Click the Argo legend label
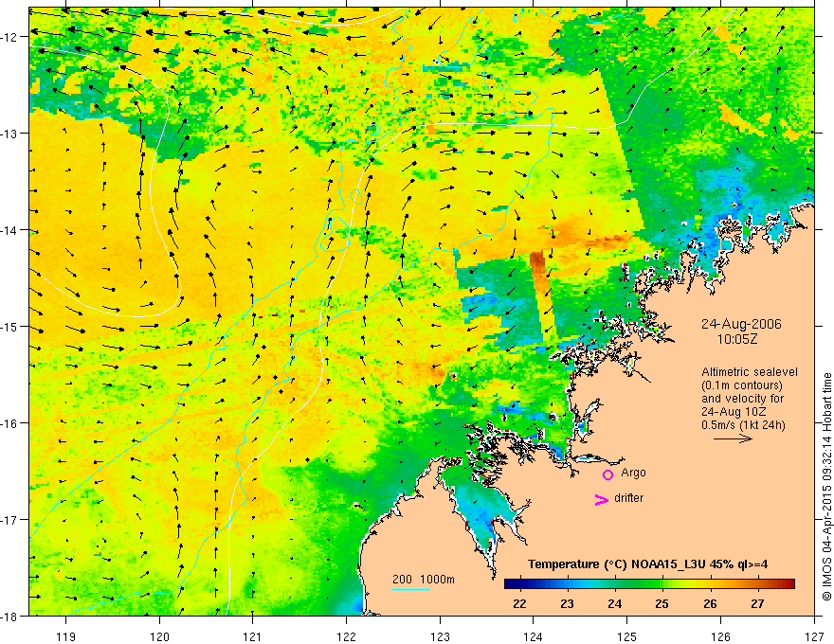 pyautogui.click(x=633, y=473)
